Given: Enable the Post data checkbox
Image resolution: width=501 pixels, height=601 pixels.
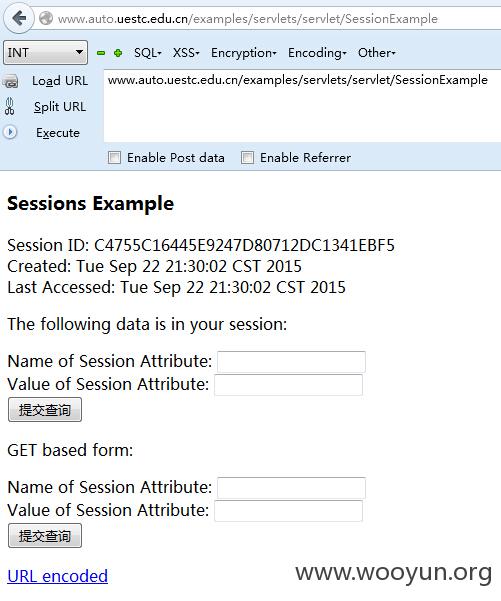Looking at the screenshot, I should pyautogui.click(x=114, y=158).
